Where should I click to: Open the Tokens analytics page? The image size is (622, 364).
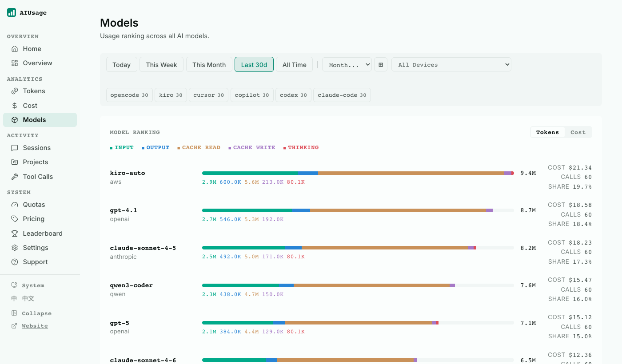pos(40,91)
